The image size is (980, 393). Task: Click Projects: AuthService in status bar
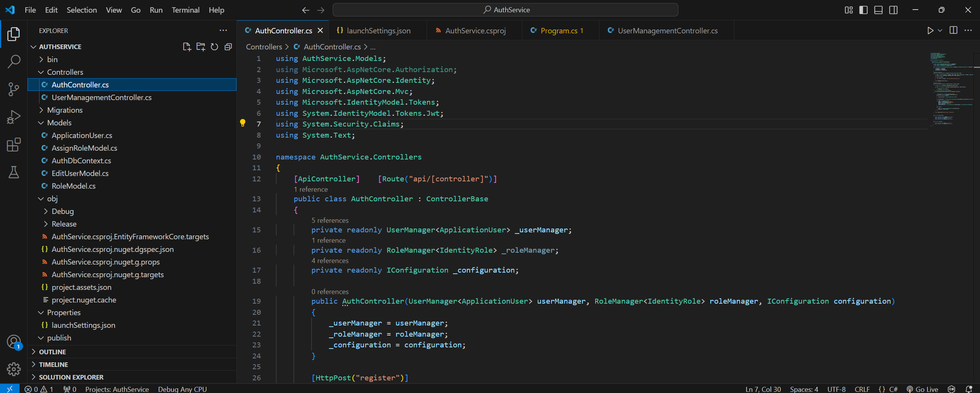[x=117, y=389]
